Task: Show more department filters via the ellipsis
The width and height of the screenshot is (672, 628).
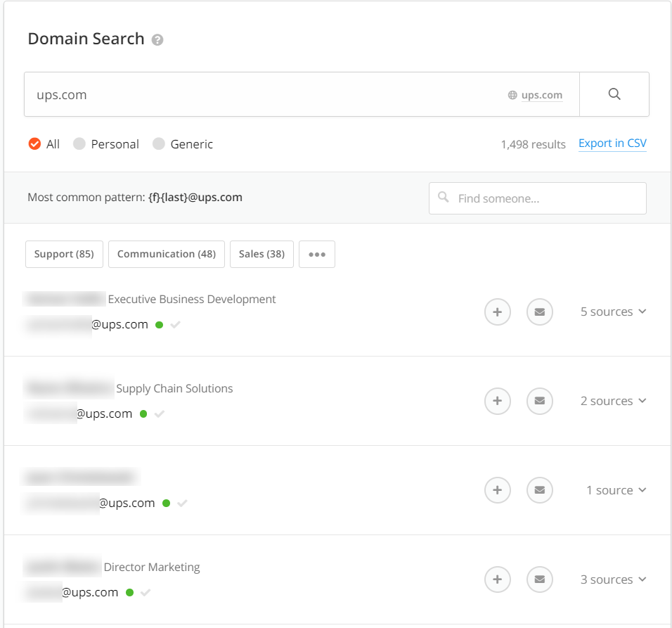Action: point(317,254)
